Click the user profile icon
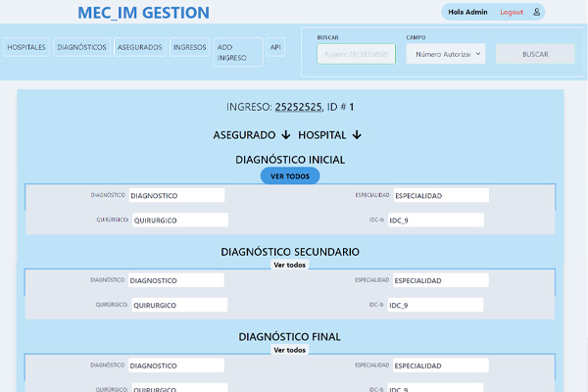This screenshot has height=392, width=588. tap(537, 12)
